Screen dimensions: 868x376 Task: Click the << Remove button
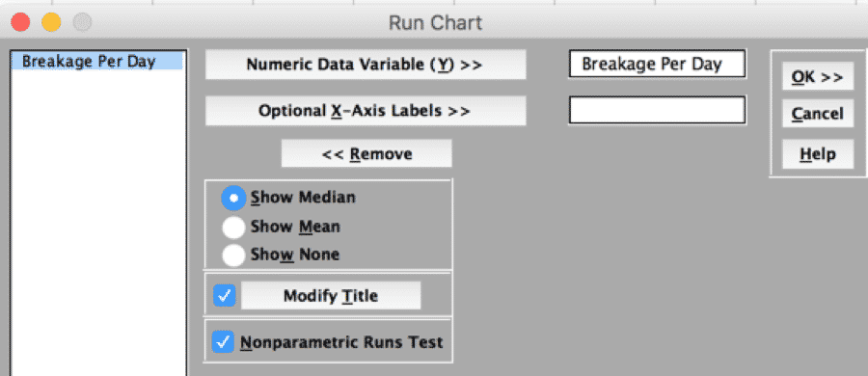coord(366,153)
